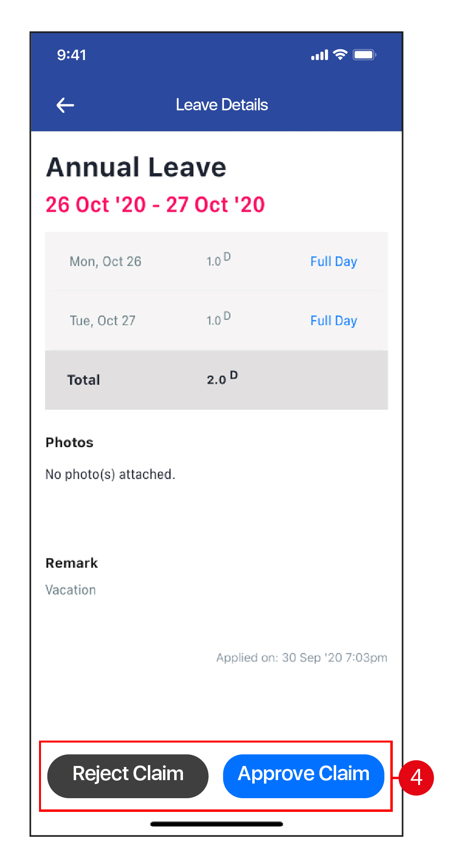Tap the home indicator bar at screen bottom
Viewport: 464px width, 868px height.
tap(218, 824)
